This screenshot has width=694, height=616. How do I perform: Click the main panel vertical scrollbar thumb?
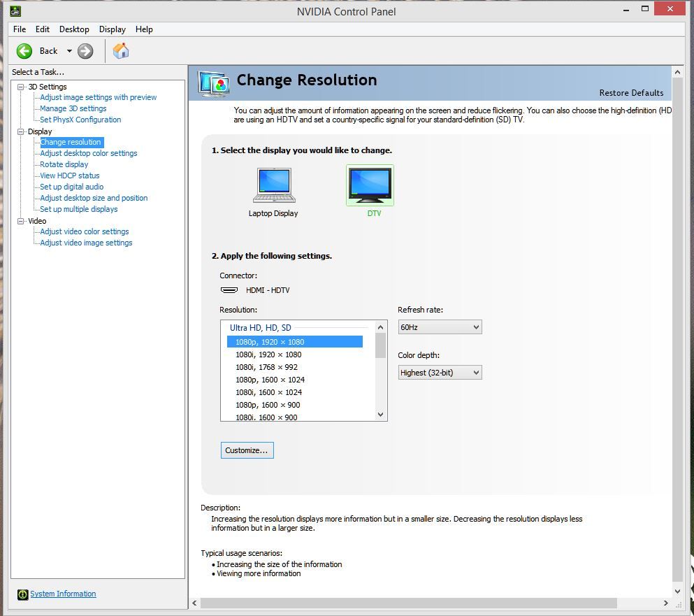pos(678,329)
